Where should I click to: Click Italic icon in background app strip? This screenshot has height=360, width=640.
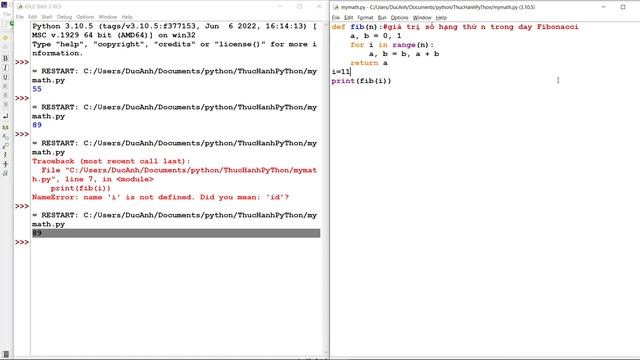[x=5, y=68]
